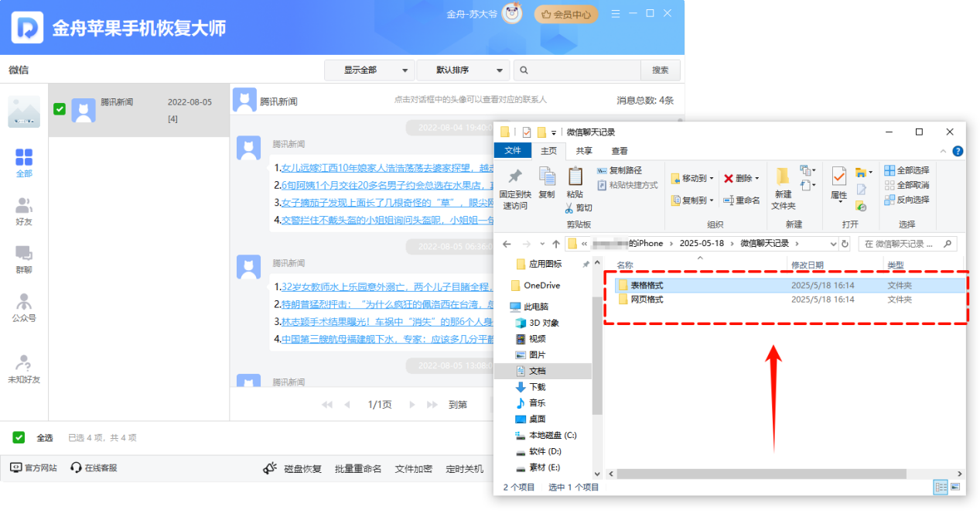This screenshot has height=517, width=980.
Task: Go back using Explorer's back arrow
Action: (x=507, y=243)
